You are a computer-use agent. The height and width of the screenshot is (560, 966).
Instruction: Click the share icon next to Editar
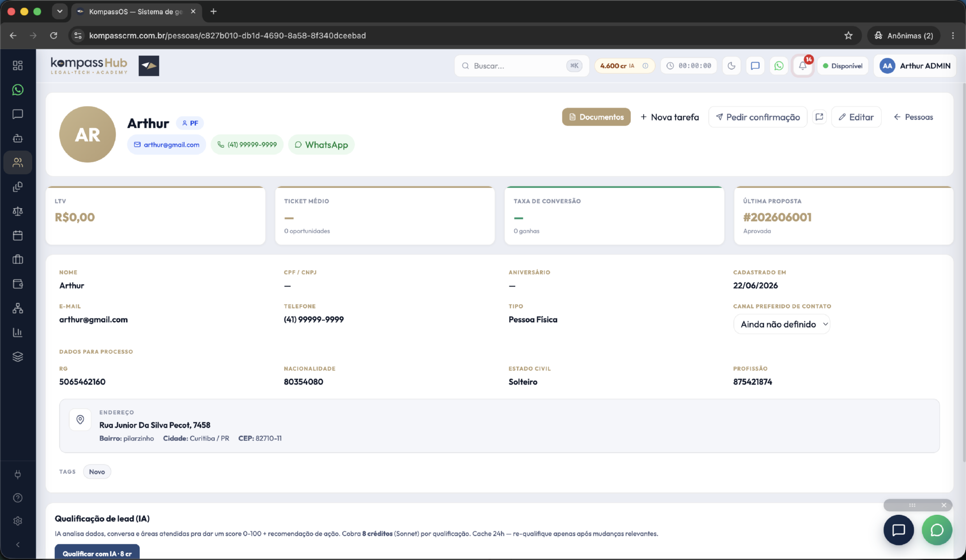(x=819, y=117)
